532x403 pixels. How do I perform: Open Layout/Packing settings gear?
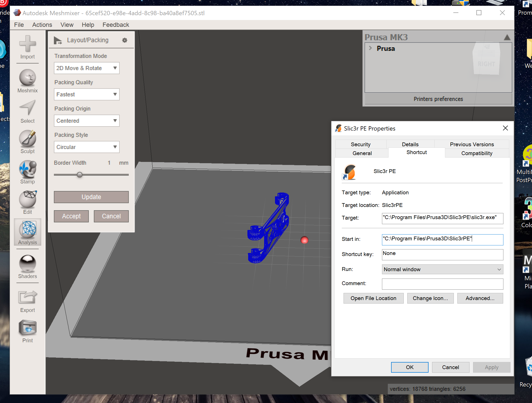pos(125,40)
